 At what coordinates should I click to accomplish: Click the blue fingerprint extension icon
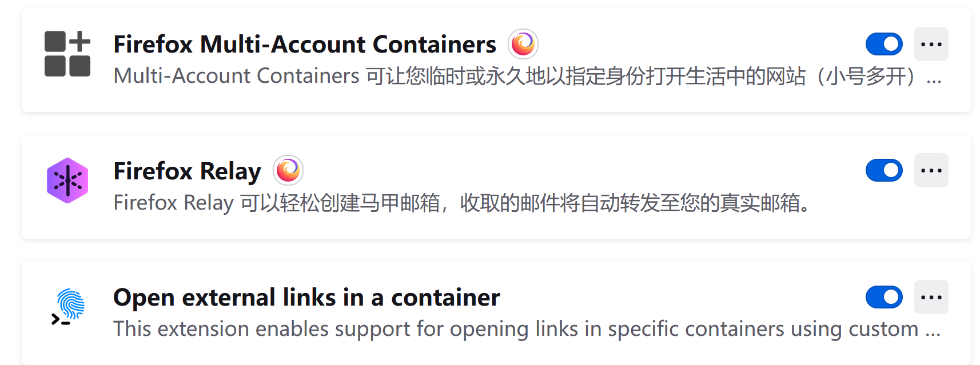[67, 307]
